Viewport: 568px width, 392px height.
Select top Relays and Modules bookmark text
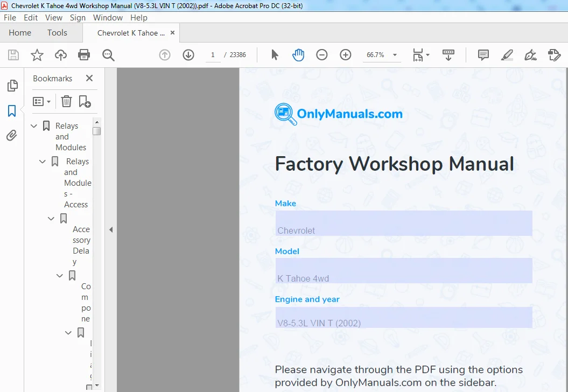71,137
